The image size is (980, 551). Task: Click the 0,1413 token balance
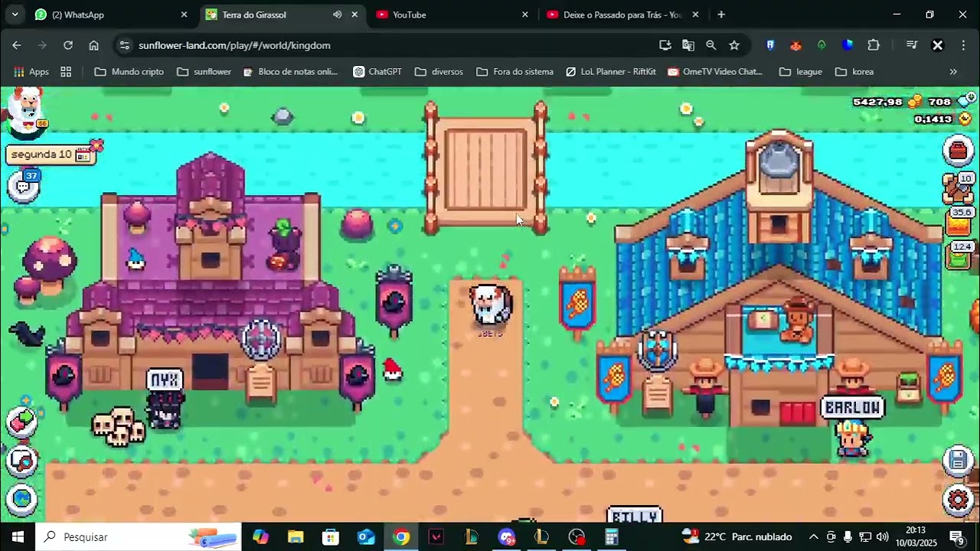942,119
